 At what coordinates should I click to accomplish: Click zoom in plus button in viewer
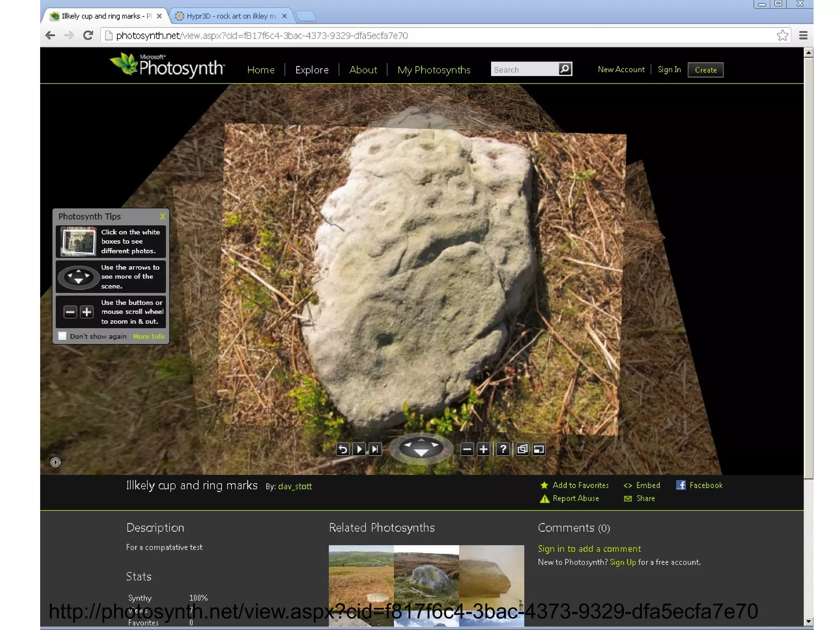pyautogui.click(x=484, y=449)
